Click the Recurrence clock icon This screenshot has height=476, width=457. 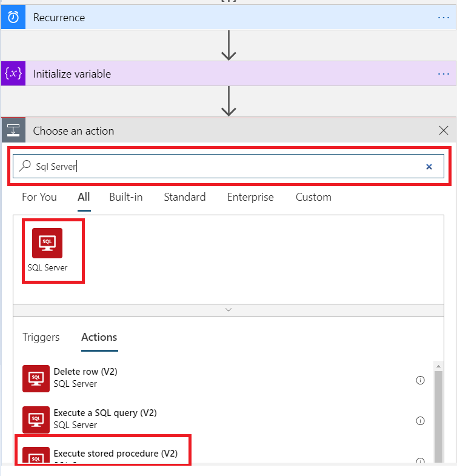click(x=13, y=18)
